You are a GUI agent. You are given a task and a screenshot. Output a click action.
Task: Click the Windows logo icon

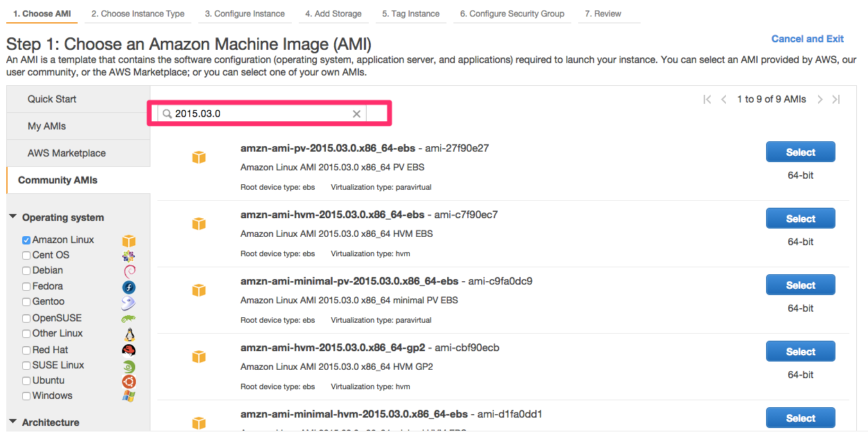tap(128, 396)
